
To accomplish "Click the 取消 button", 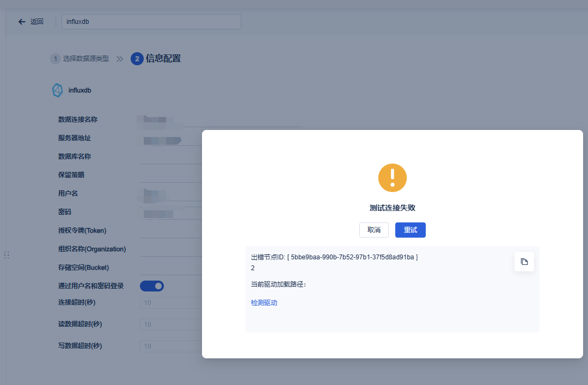I will pos(374,230).
